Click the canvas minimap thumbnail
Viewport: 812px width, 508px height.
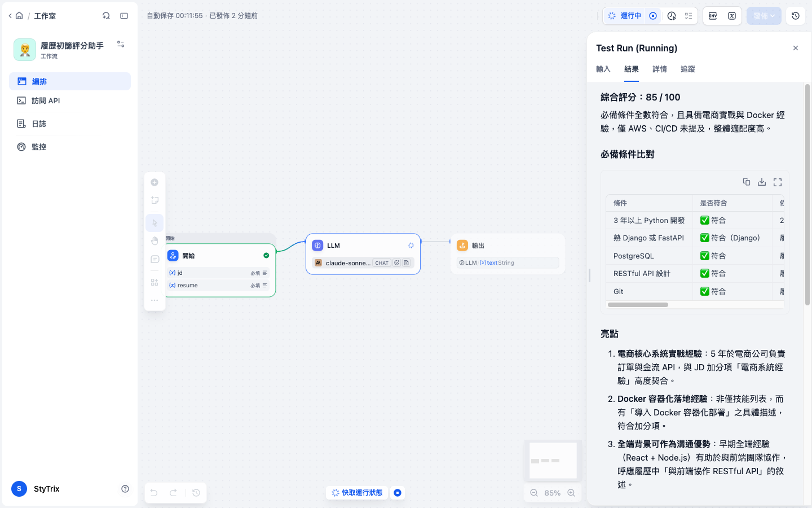pos(553,461)
